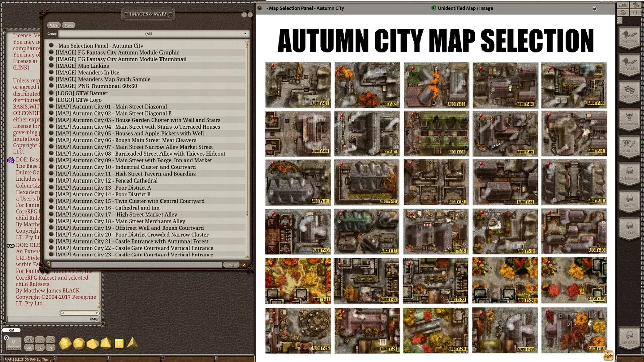The image size is (644, 362).
Task: Click the search field below the images list
Action: point(137,265)
